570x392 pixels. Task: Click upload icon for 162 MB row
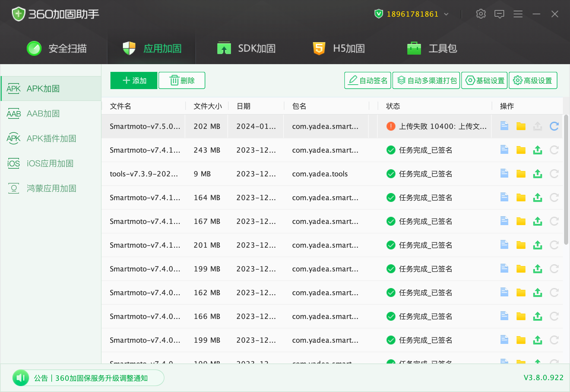tap(537, 293)
